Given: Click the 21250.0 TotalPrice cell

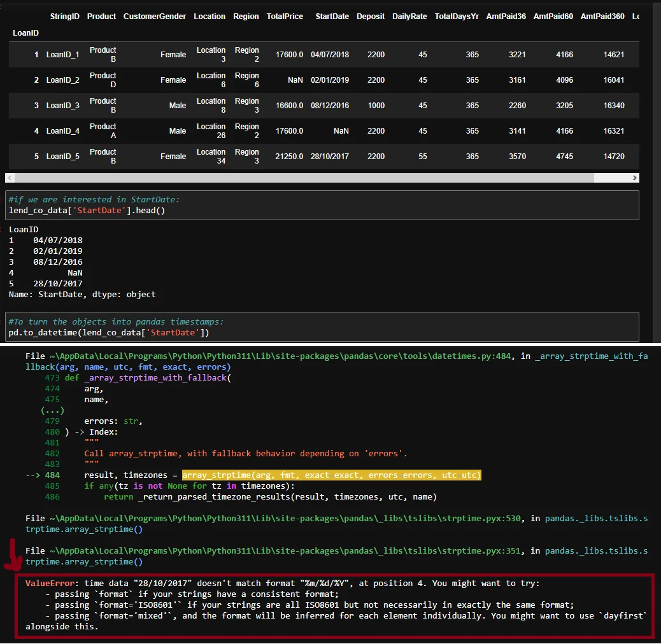Looking at the screenshot, I should 289,157.
